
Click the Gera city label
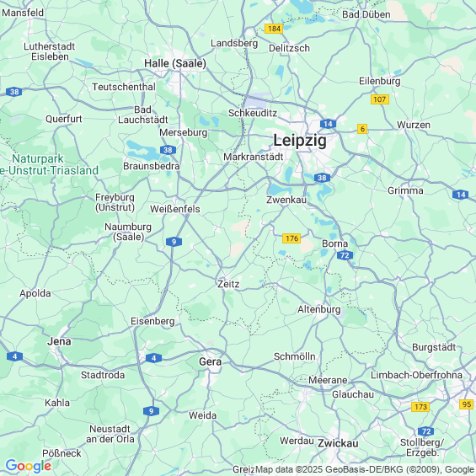click(x=210, y=361)
